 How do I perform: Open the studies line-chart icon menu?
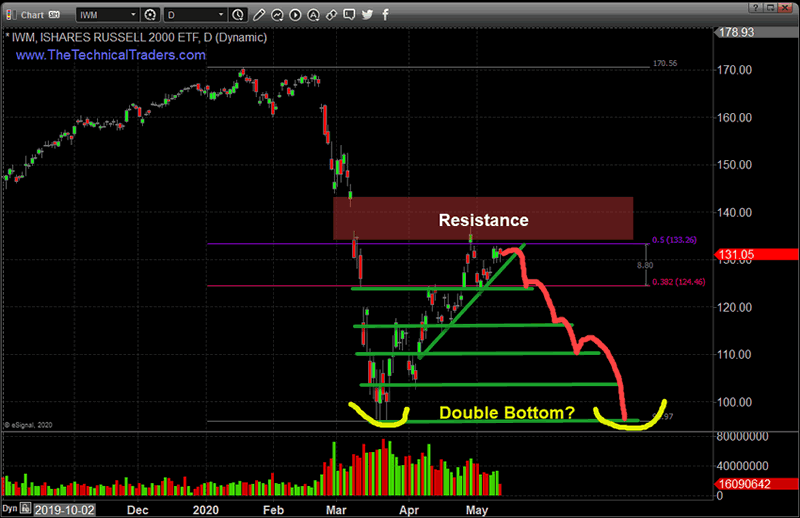[277, 15]
